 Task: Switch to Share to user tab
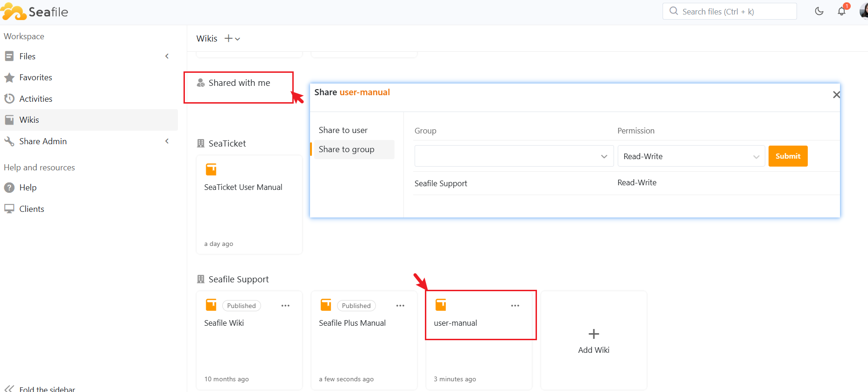tap(343, 130)
